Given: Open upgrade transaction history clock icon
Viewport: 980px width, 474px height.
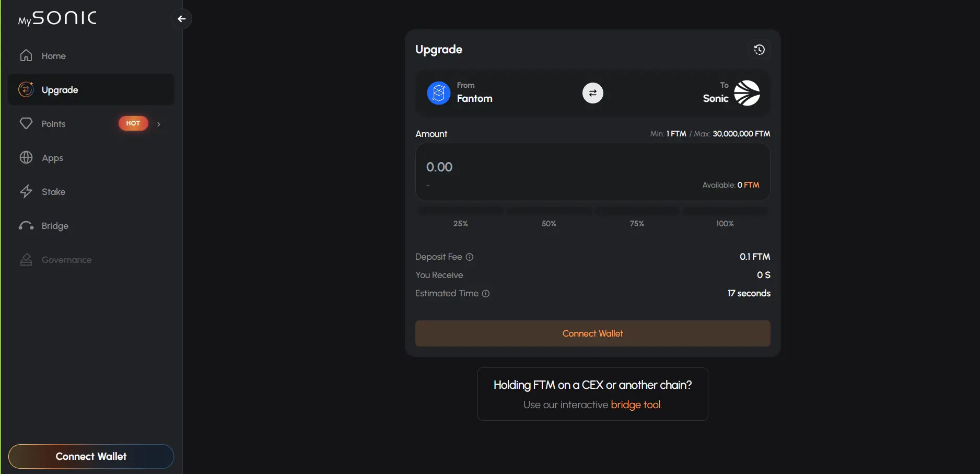Looking at the screenshot, I should point(760,50).
